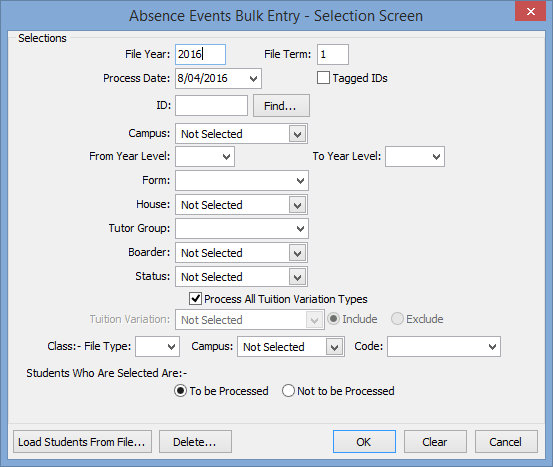The width and height of the screenshot is (553, 467).
Task: Expand the top Campus dropdown
Action: click(x=297, y=134)
